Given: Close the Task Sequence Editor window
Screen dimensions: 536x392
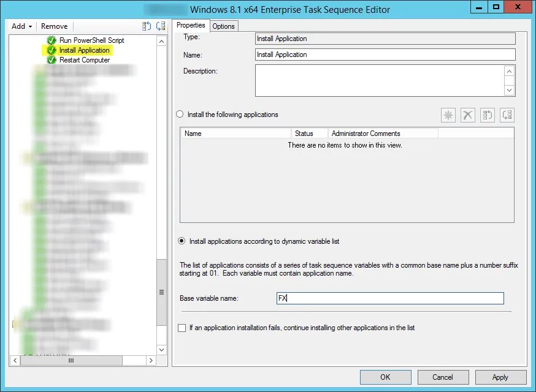Looking at the screenshot, I should tap(518, 7).
